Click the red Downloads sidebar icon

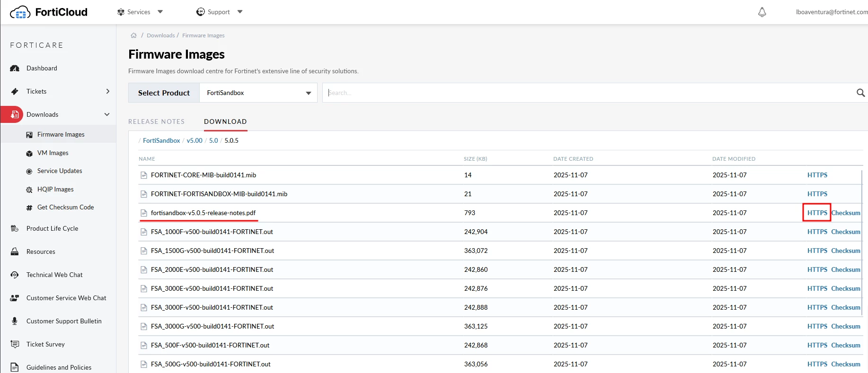(15, 114)
